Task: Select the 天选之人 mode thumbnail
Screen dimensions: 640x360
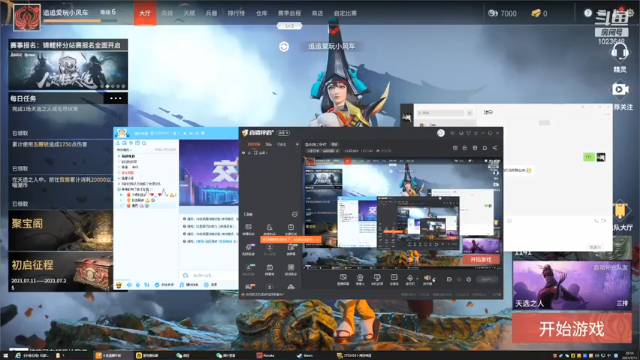Action: point(572,285)
